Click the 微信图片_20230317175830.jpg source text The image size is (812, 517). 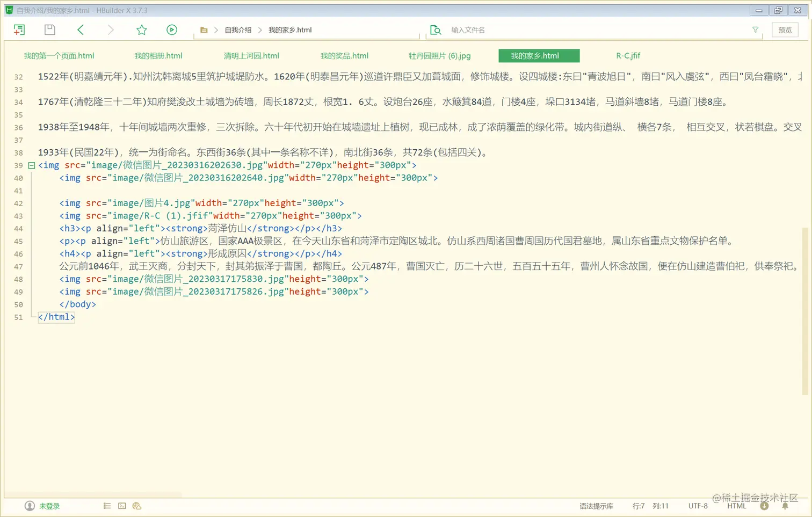[198, 279]
